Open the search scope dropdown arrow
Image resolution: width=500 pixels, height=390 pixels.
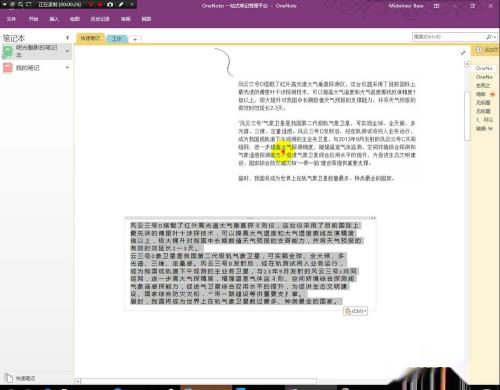tap(495, 37)
